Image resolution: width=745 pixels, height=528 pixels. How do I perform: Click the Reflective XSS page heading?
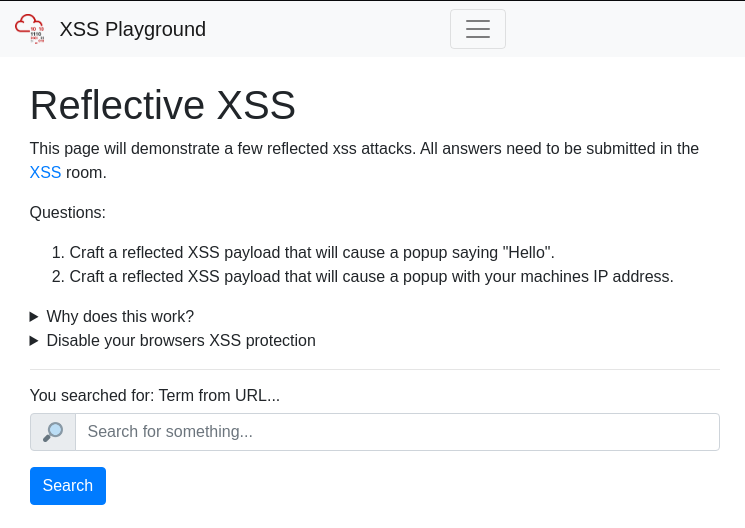[x=162, y=105]
